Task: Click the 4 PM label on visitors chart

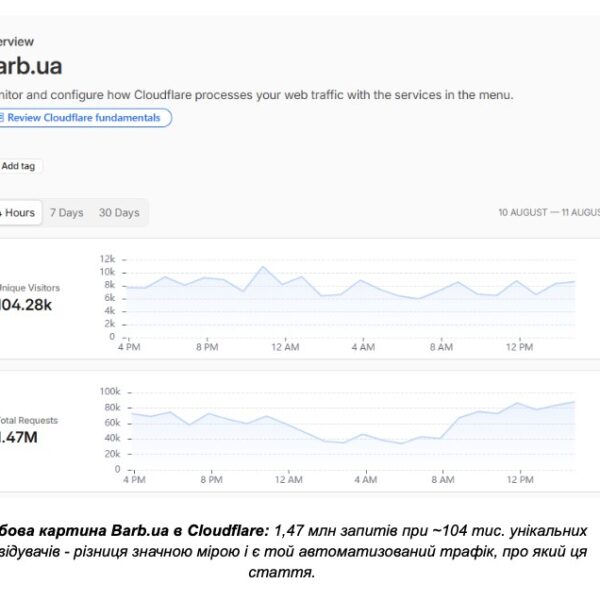Action: [129, 347]
